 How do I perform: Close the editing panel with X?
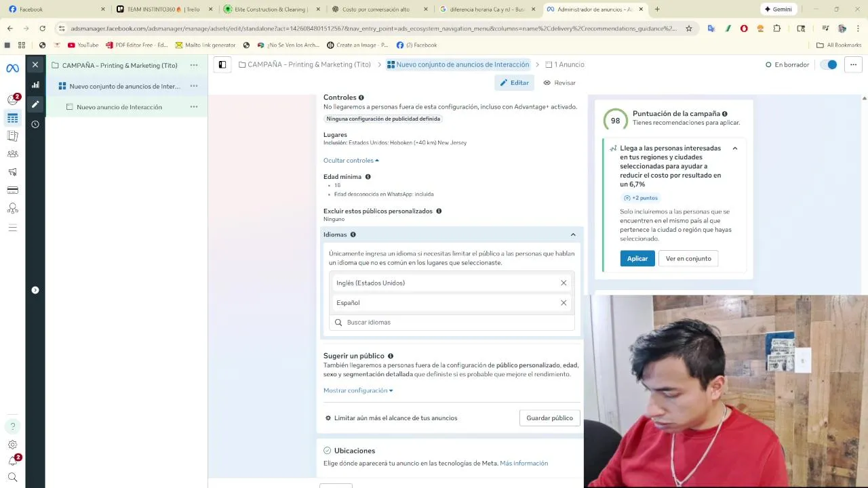coord(35,65)
